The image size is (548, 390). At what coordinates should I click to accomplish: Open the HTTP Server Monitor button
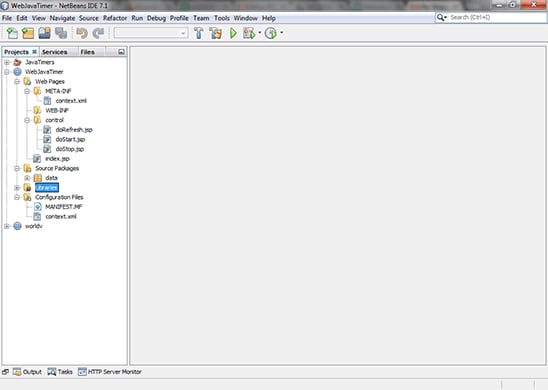pyautogui.click(x=110, y=372)
